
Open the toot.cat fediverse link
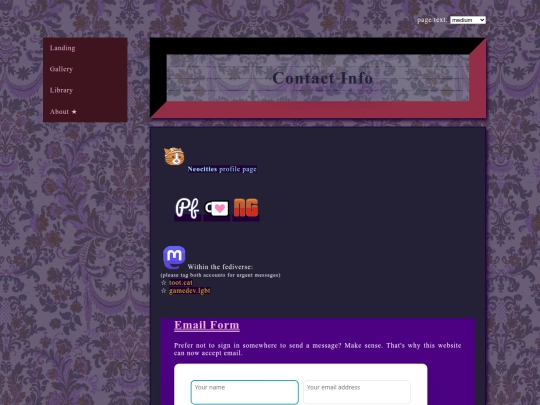(x=181, y=283)
